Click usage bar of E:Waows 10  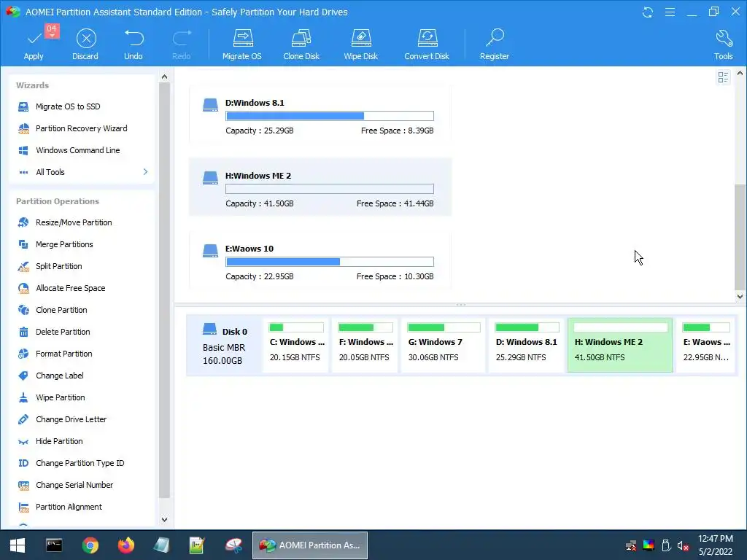[330, 262]
